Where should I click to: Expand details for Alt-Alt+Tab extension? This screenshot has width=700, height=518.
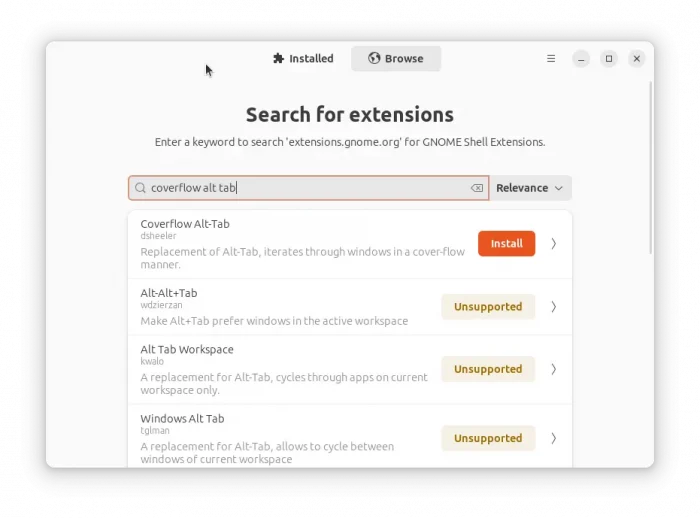(x=554, y=307)
